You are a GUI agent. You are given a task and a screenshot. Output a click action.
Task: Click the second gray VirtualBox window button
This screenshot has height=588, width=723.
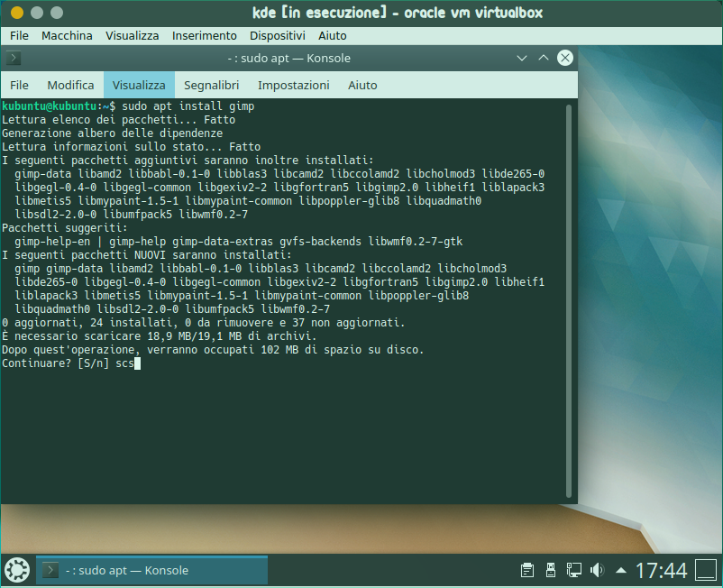[x=57, y=13]
